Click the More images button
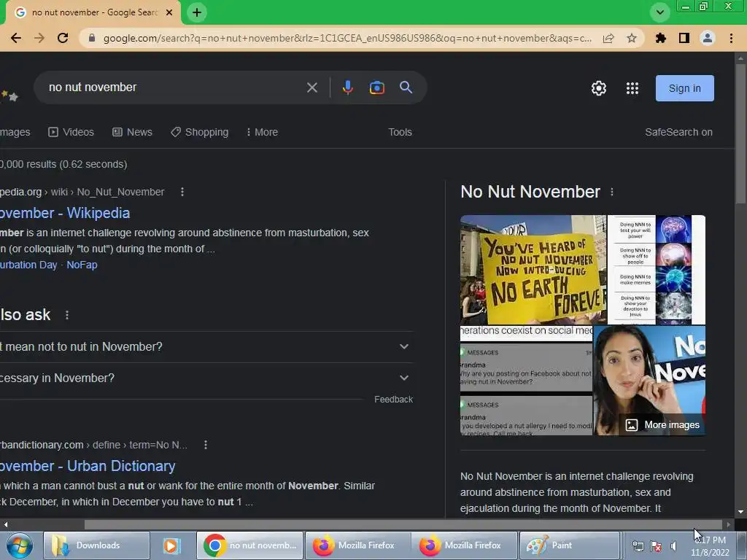The height and width of the screenshot is (560, 747). (662, 425)
